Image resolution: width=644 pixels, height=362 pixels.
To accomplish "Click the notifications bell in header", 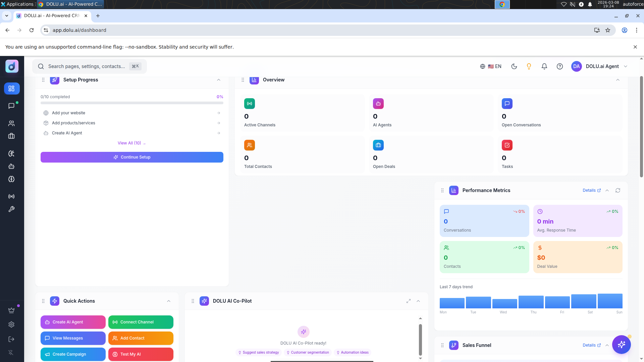I will (544, 66).
